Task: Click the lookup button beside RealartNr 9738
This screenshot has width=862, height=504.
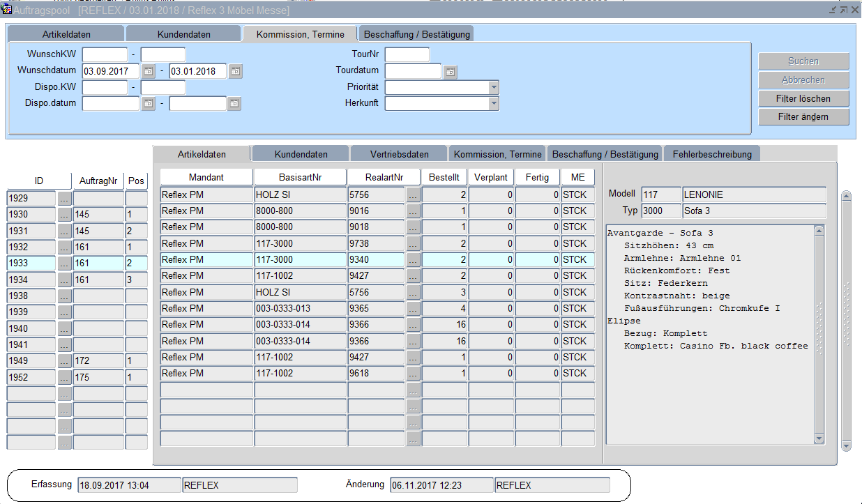Action: (x=414, y=243)
